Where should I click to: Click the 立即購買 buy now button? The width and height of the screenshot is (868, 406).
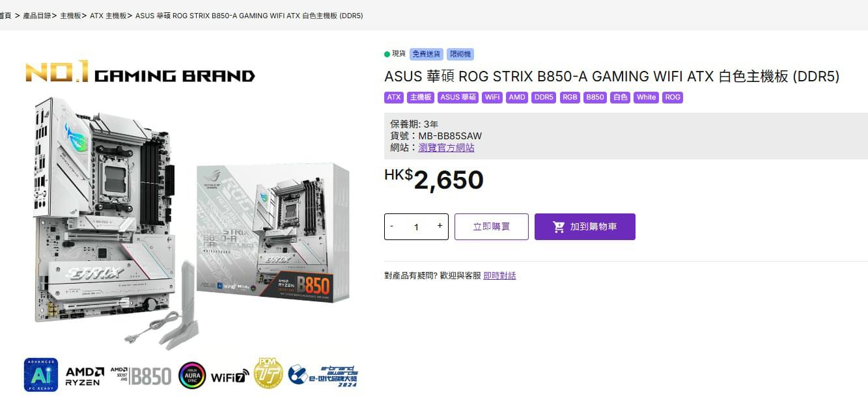[x=492, y=226]
